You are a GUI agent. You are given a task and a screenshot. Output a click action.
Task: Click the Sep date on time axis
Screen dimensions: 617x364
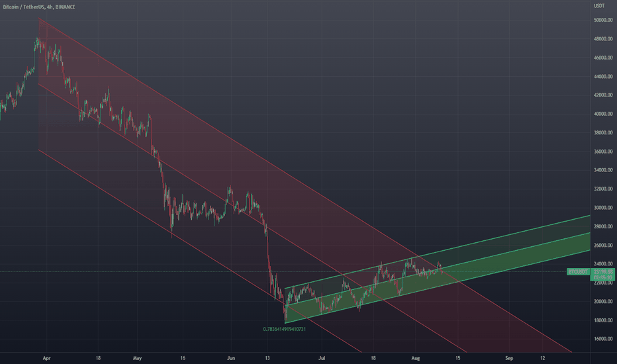click(509, 358)
